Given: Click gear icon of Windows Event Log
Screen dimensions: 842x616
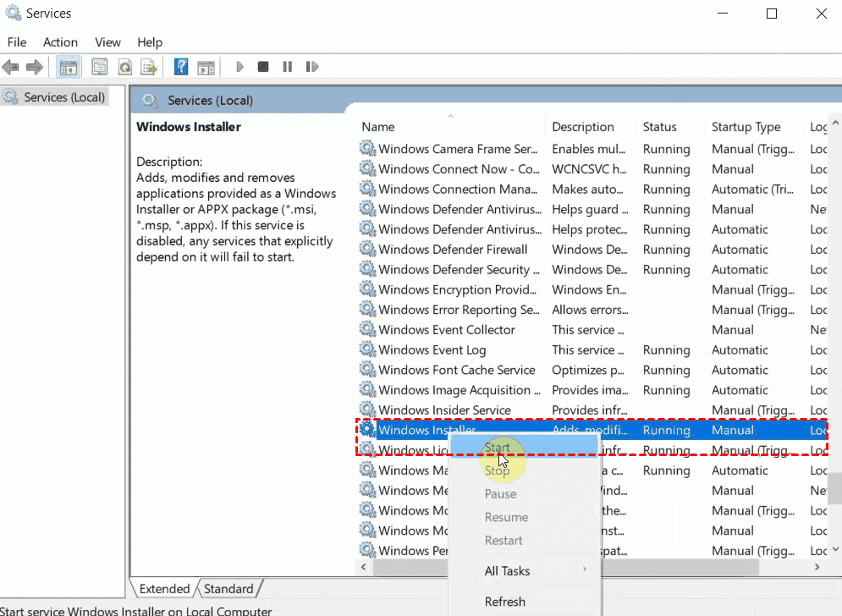Looking at the screenshot, I should tap(367, 349).
